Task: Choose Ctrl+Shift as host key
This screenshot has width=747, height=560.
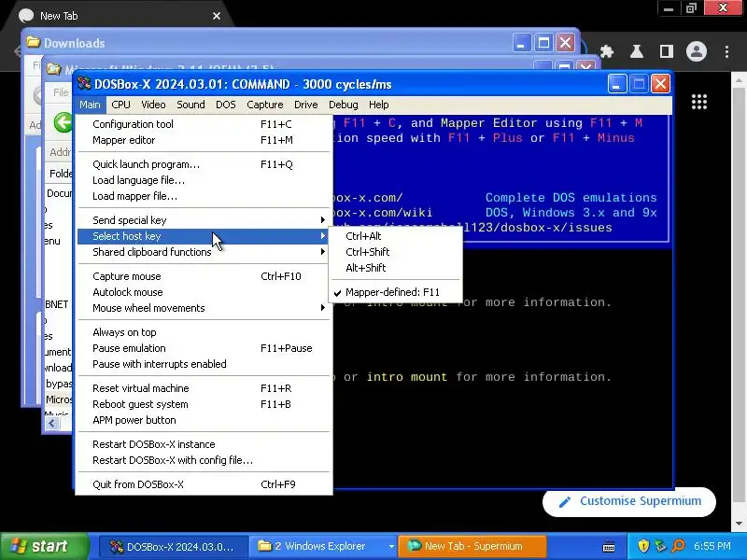Action: [395, 252]
